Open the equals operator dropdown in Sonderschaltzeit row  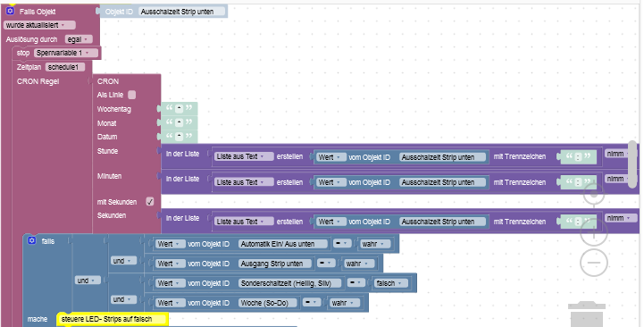356,283
